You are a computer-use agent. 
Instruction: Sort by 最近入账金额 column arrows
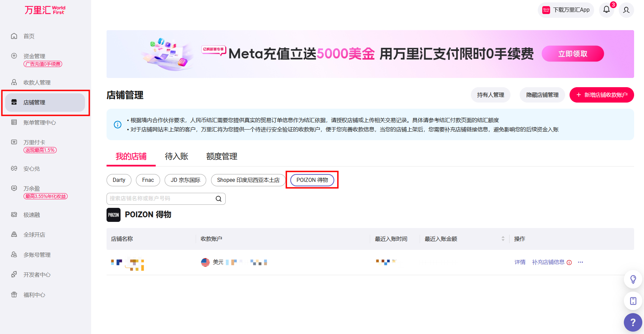503,239
